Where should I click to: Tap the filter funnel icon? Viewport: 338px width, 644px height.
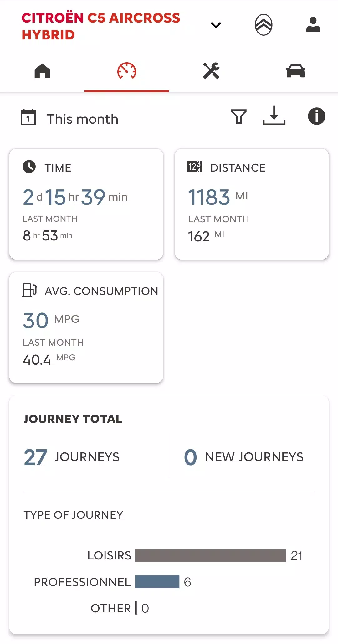(239, 116)
